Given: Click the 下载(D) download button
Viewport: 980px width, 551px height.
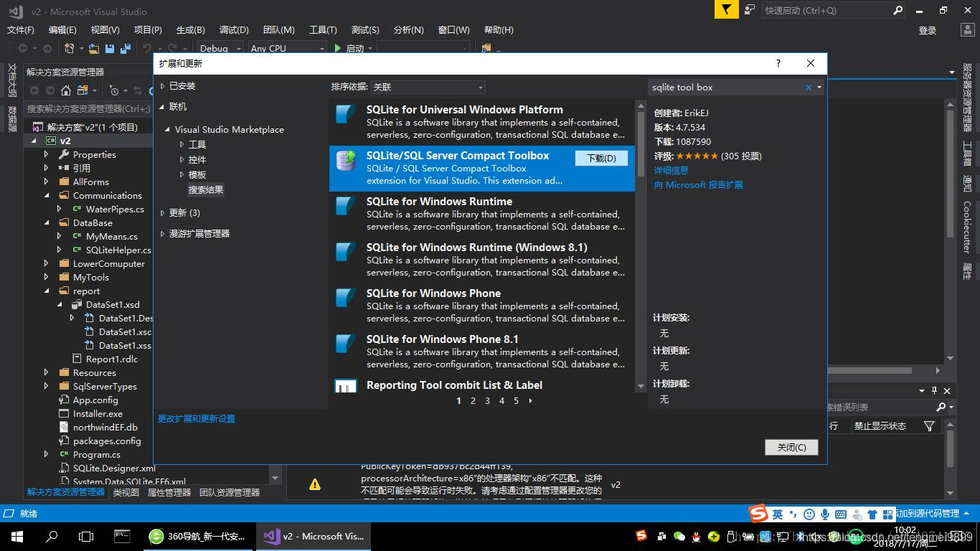Looking at the screenshot, I should pyautogui.click(x=601, y=159).
